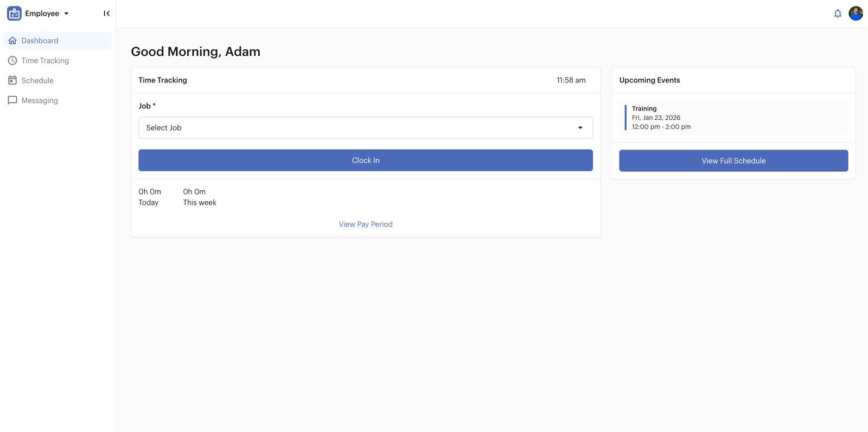Click the Select Job dropdown arrow
868x432 pixels.
(580, 128)
